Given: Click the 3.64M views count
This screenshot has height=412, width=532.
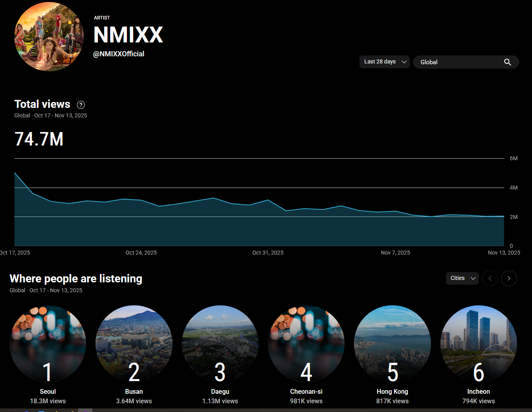Looking at the screenshot, I should pos(134,401).
